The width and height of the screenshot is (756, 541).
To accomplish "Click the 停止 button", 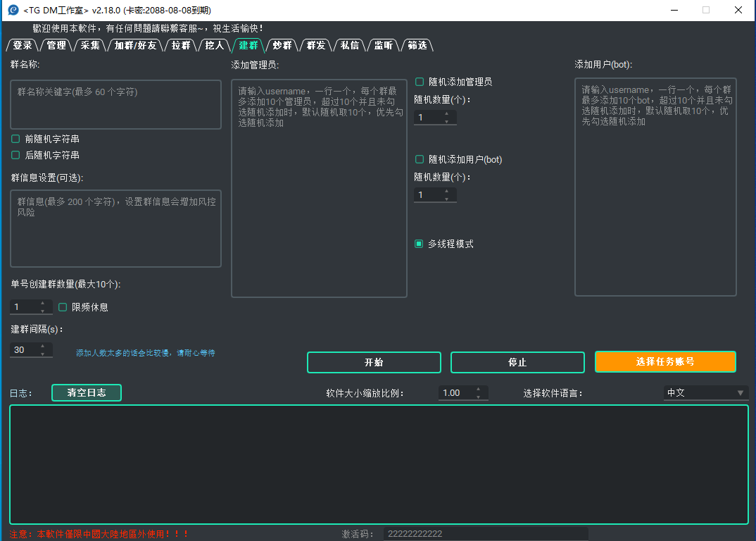I will point(517,363).
